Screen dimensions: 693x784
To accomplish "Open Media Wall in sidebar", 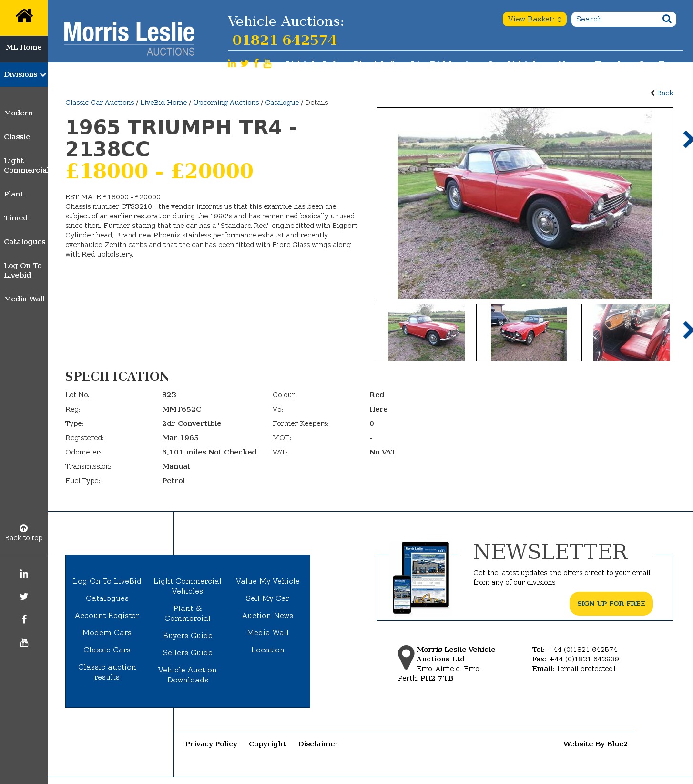I will coord(24,299).
